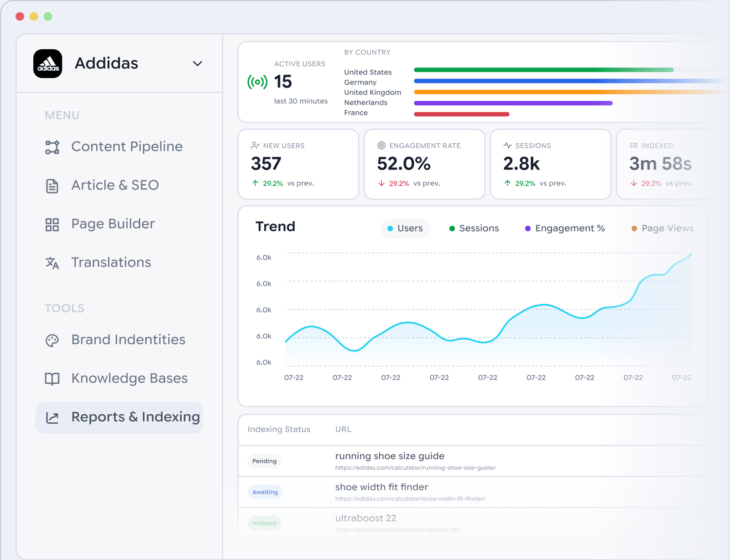Viewport: 730px width, 560px height.
Task: Open the Sessions card showing 2.8k
Action: [551, 164]
